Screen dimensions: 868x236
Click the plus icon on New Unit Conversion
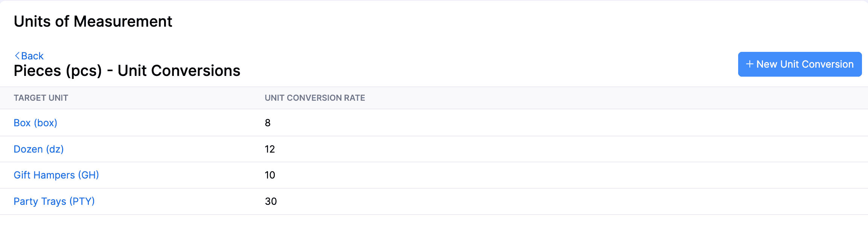tap(749, 64)
